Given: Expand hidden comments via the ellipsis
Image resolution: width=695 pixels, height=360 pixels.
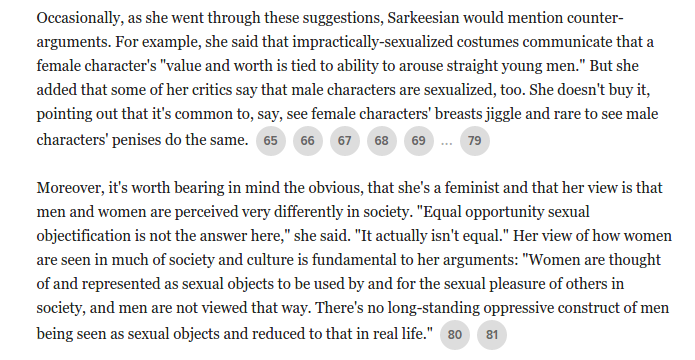Looking at the screenshot, I should 447,142.
